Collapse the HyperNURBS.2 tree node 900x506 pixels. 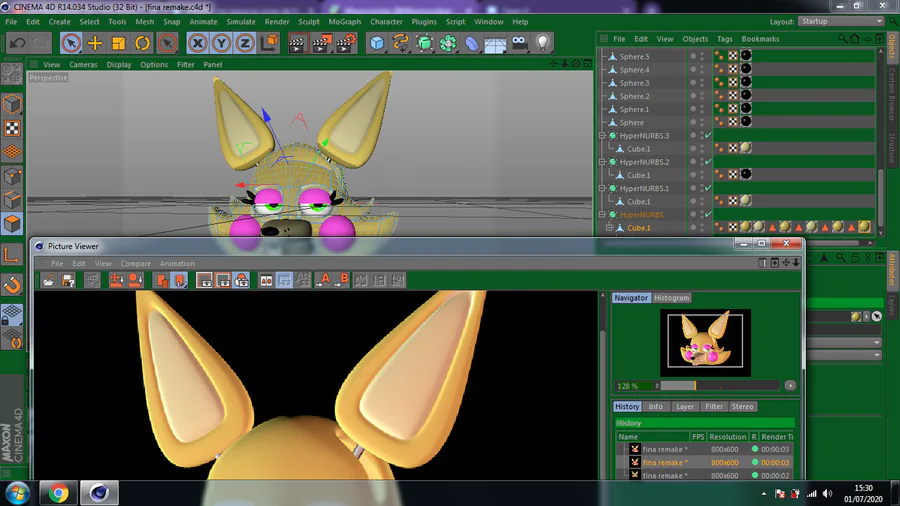[x=602, y=162]
